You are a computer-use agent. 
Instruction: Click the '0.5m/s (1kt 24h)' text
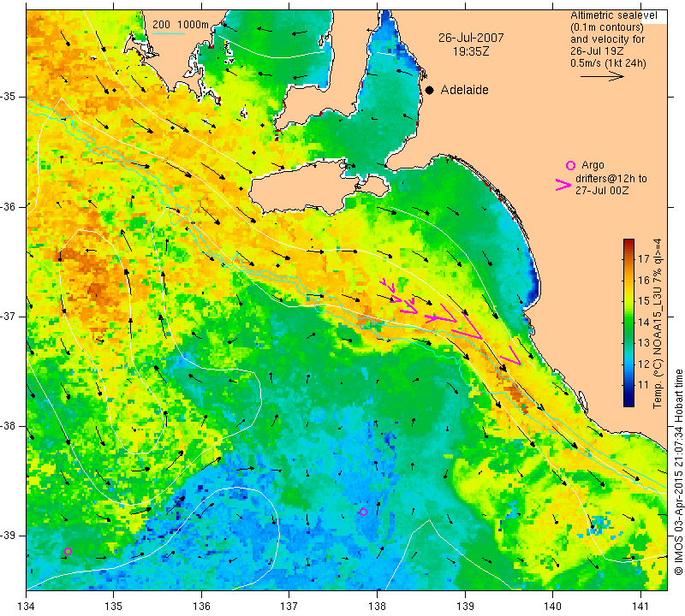[608, 63]
